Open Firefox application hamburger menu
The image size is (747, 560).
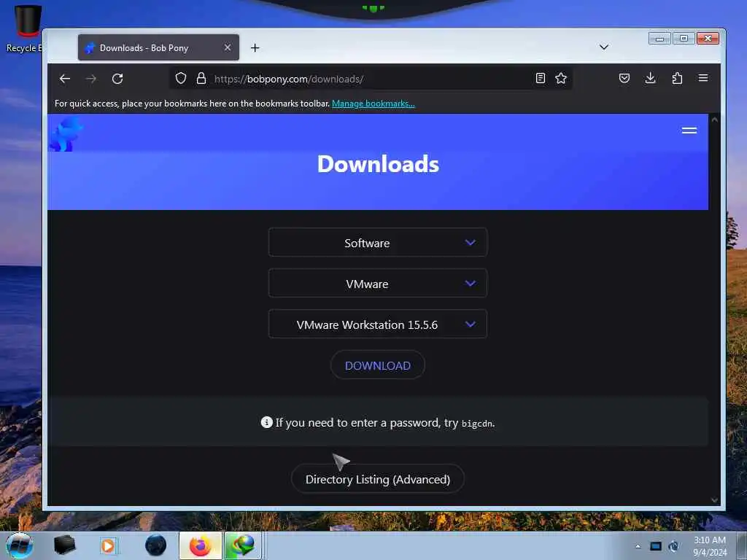(703, 78)
